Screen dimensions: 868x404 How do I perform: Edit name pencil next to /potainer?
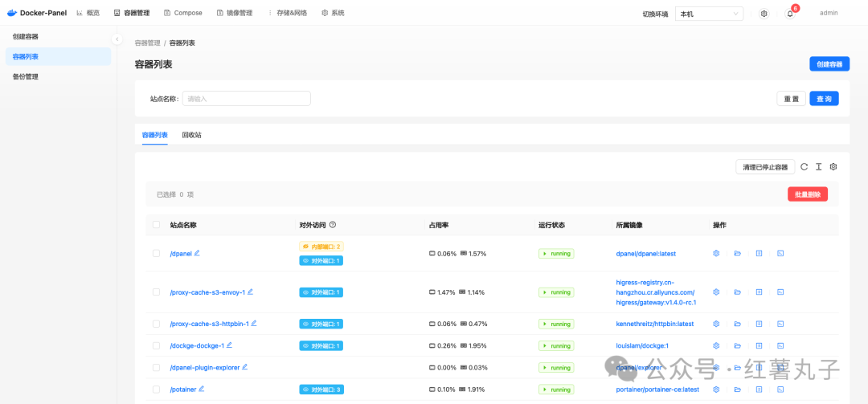click(x=202, y=389)
